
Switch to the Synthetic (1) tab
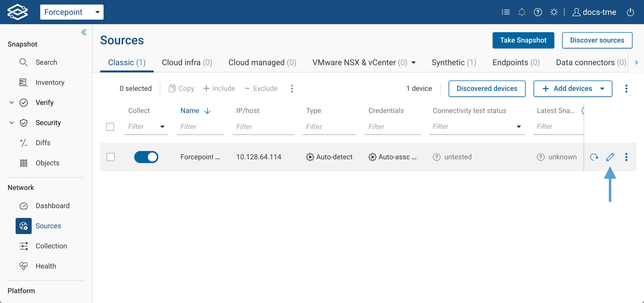tap(454, 62)
